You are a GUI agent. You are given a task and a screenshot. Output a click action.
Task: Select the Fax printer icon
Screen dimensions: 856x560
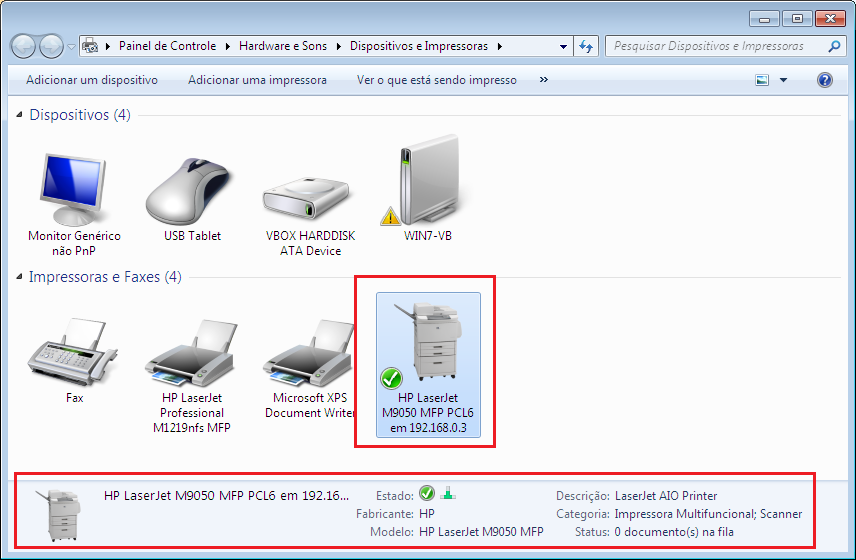[x=74, y=360]
